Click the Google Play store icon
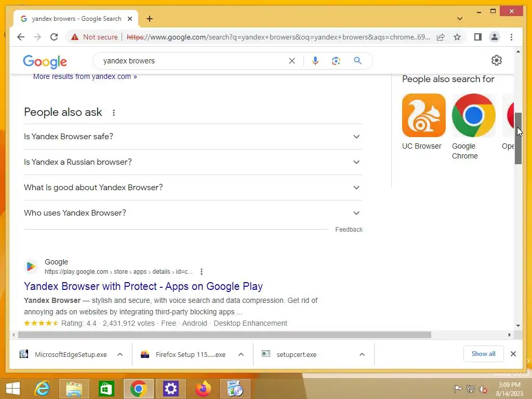This screenshot has width=532, height=399. [31, 267]
